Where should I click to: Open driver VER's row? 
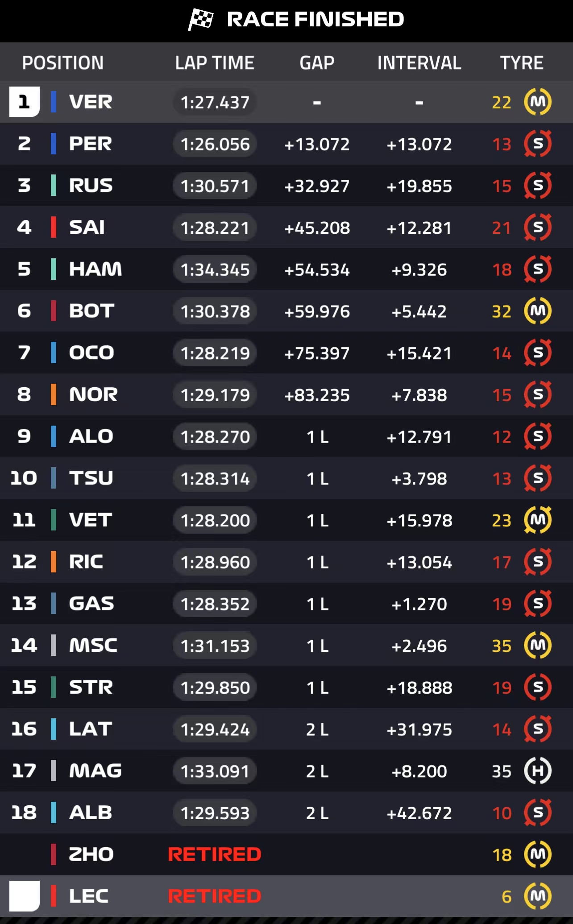tap(286, 102)
